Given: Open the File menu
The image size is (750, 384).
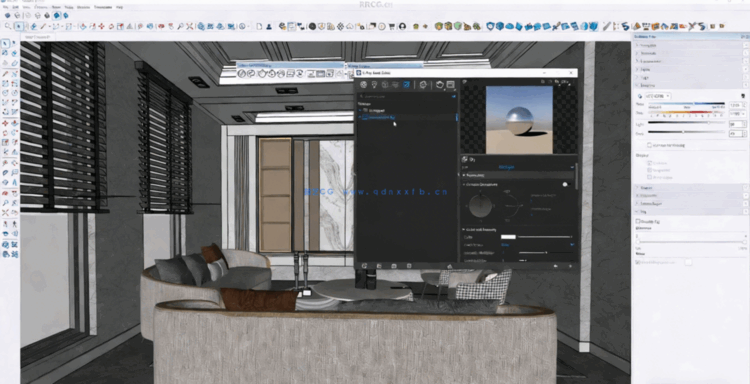Looking at the screenshot, I should point(6,8).
